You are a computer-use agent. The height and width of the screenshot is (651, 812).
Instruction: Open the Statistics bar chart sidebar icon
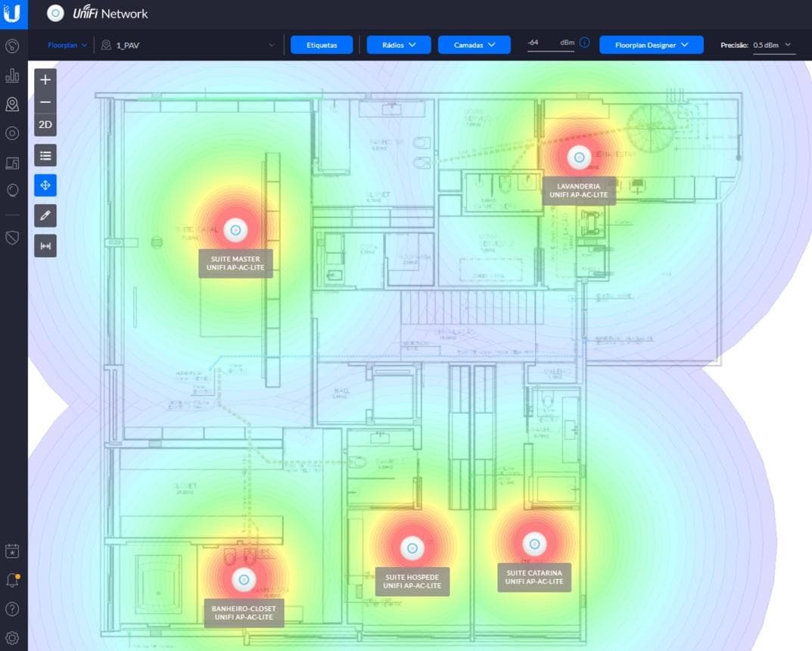[12, 75]
